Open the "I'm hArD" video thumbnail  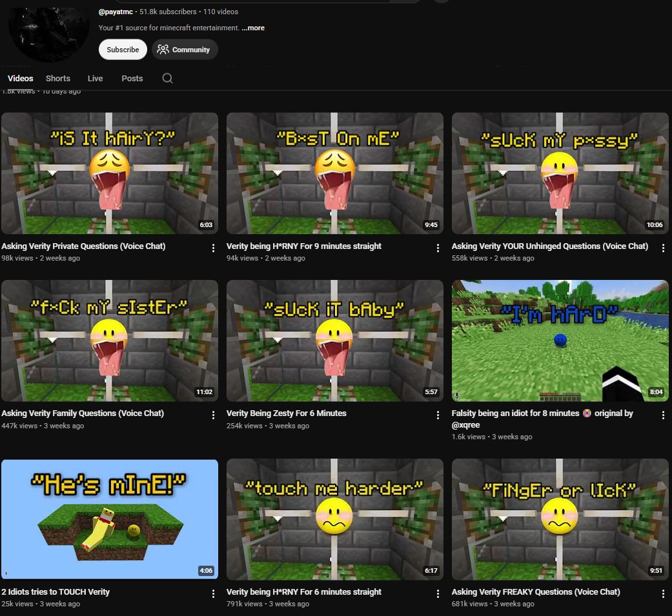[x=560, y=341]
